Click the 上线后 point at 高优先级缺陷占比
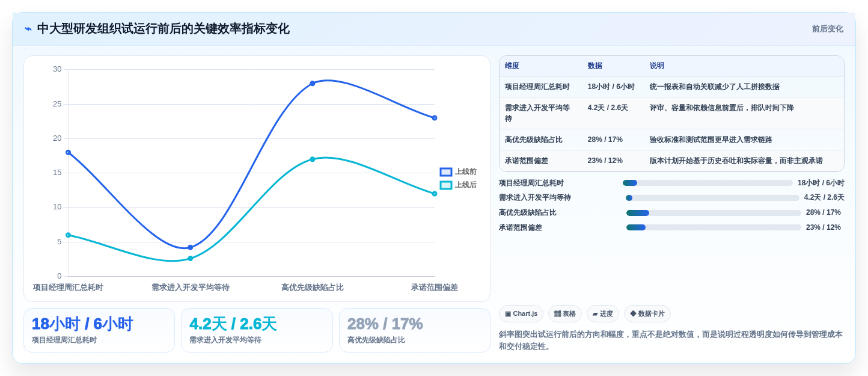 click(x=313, y=159)
